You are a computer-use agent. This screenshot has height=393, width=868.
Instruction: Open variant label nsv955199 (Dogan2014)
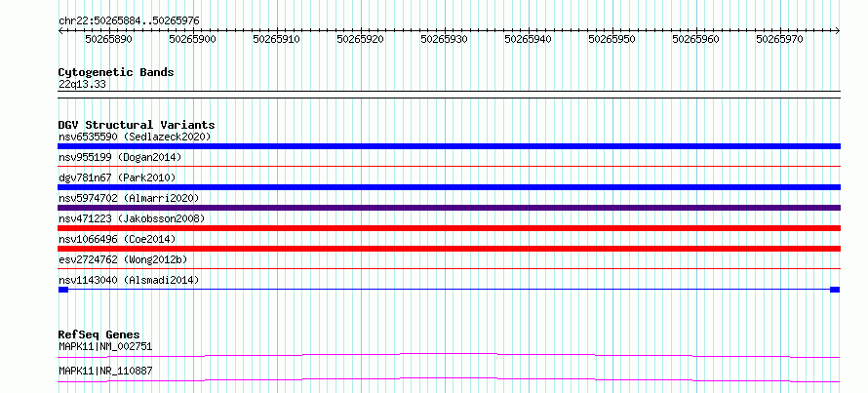click(120, 157)
